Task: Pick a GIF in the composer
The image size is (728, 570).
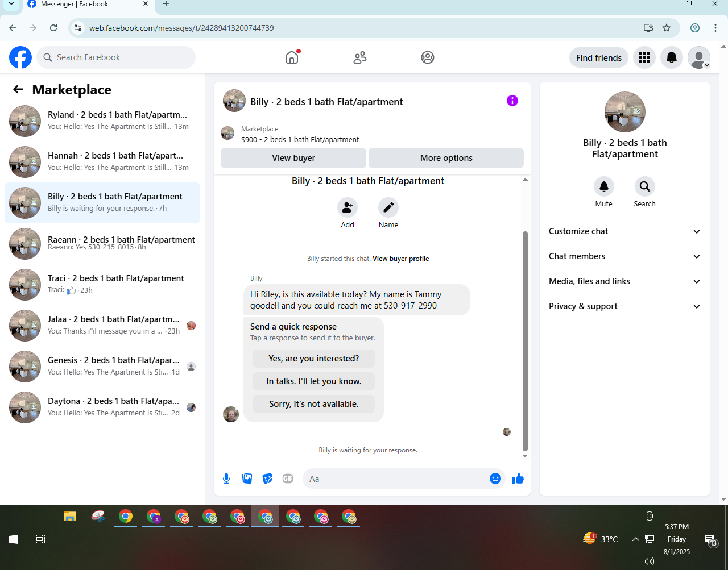Action: pyautogui.click(x=288, y=479)
